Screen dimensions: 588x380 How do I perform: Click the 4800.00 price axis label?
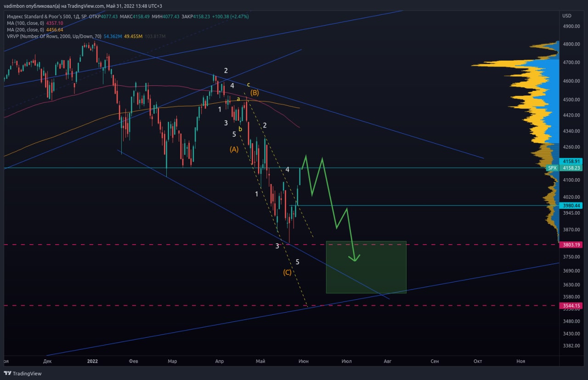571,45
